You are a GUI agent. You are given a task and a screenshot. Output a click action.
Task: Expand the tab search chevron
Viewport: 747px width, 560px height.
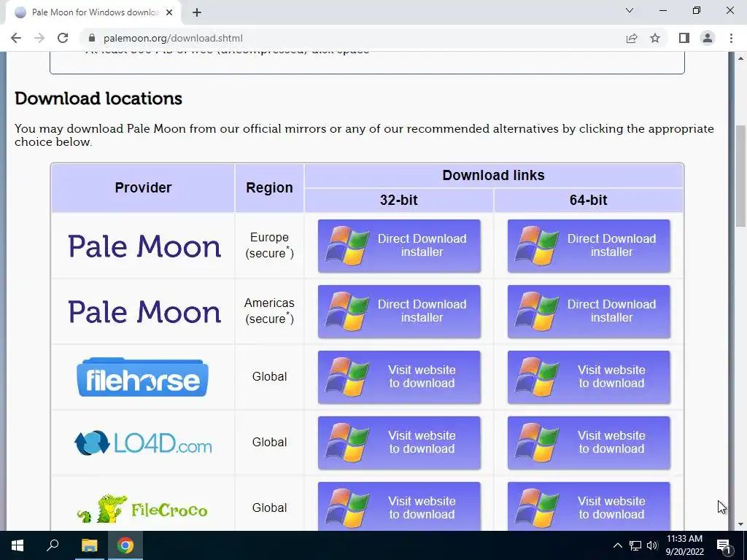[630, 10]
